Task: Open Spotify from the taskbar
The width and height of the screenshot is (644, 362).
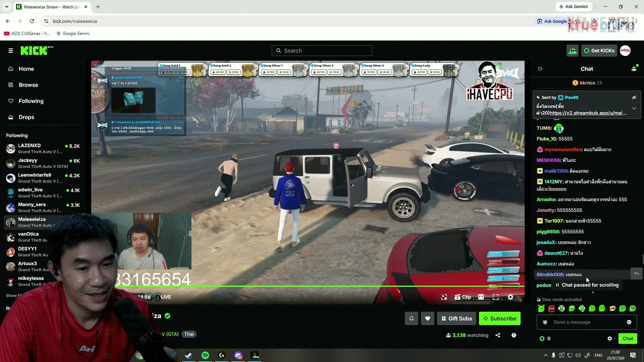Action: coord(205,355)
